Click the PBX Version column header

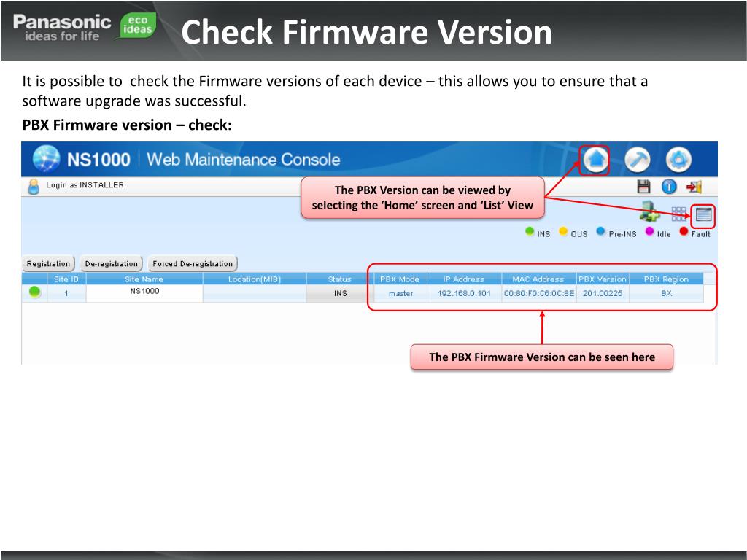(x=603, y=279)
